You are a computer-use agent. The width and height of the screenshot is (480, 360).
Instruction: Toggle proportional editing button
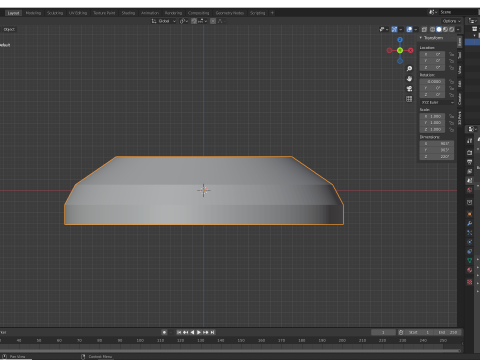click(213, 21)
